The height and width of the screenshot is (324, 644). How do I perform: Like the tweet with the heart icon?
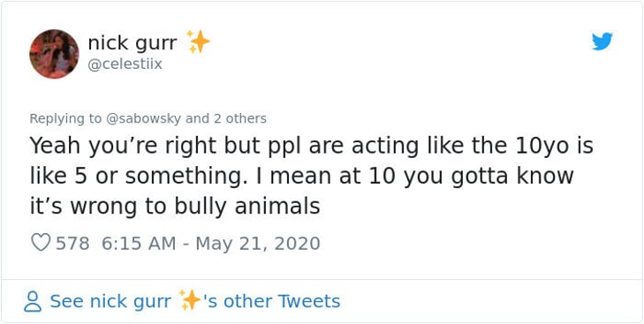41,243
